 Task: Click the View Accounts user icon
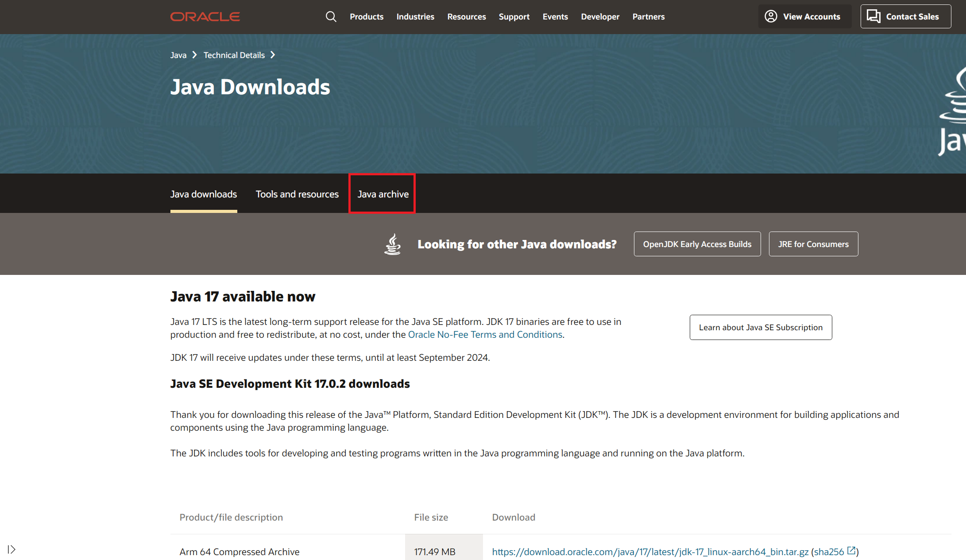pyautogui.click(x=771, y=16)
